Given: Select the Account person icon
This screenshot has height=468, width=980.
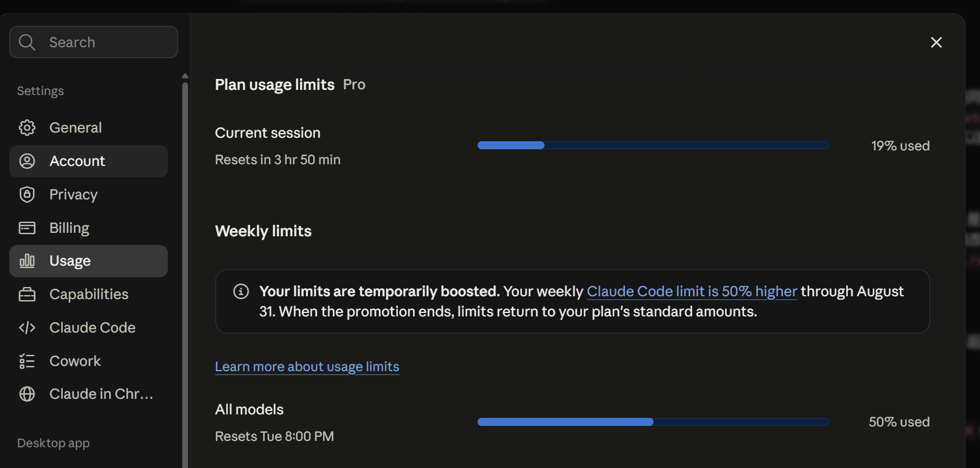Looking at the screenshot, I should 27,161.
